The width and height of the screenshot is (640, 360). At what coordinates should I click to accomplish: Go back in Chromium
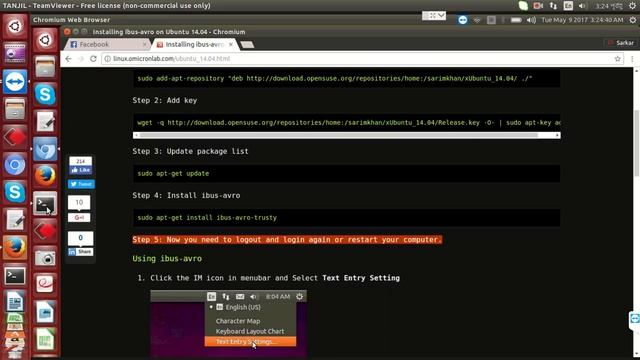tap(68, 59)
